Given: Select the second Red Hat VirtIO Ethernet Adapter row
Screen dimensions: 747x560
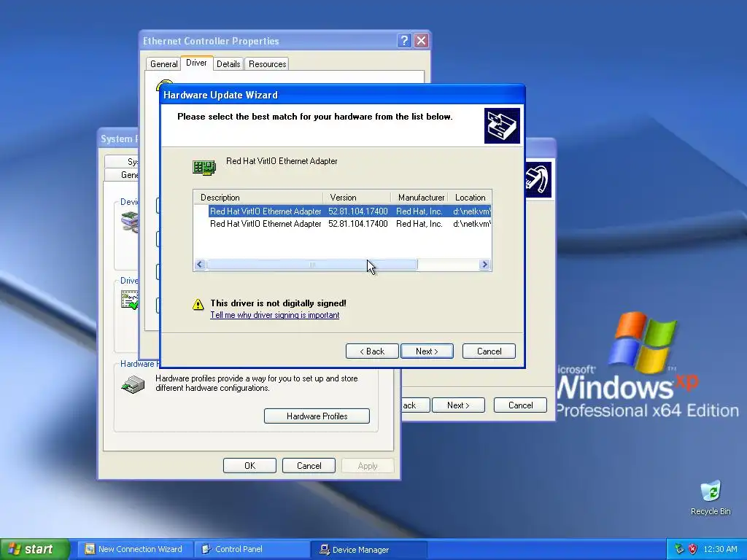Looking at the screenshot, I should [349, 224].
